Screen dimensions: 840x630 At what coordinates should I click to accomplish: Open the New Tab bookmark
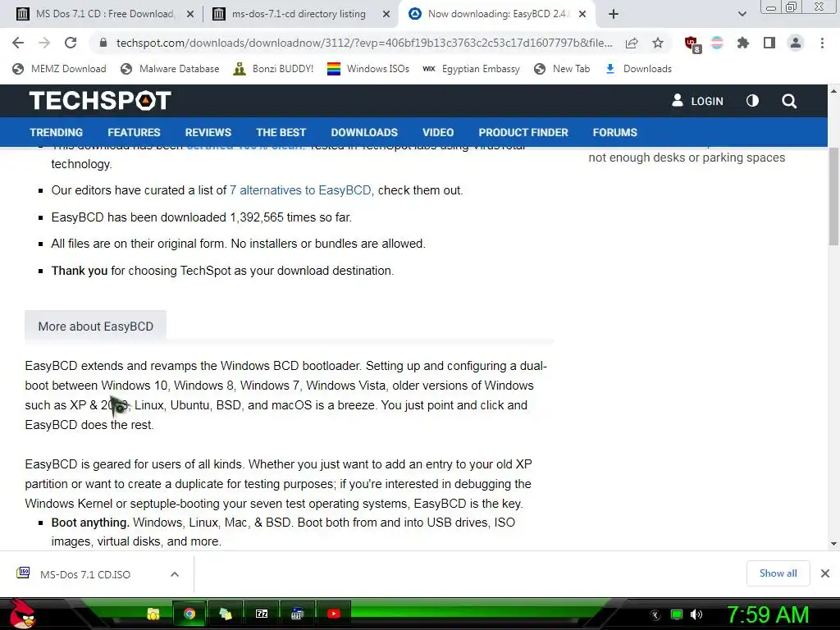pyautogui.click(x=562, y=69)
